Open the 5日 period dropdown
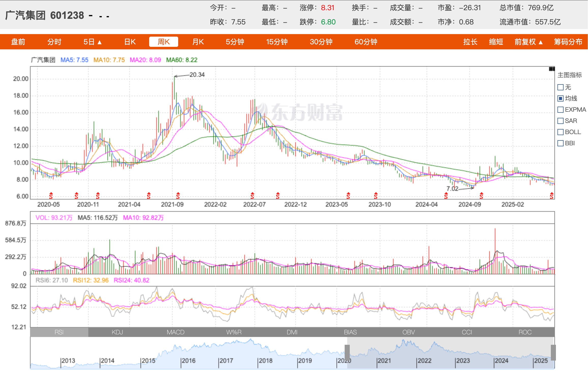 (x=93, y=42)
